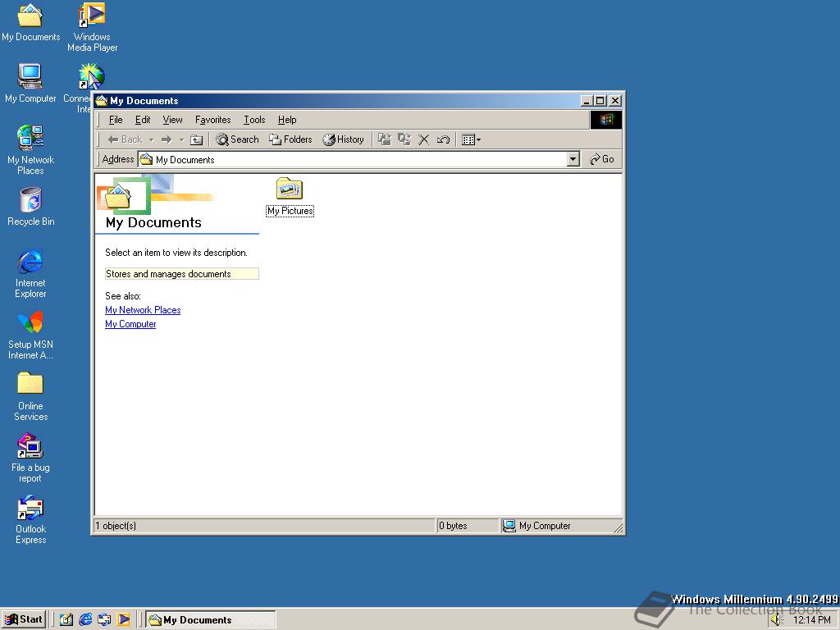Select Outlook Express desktop icon

tap(30, 519)
